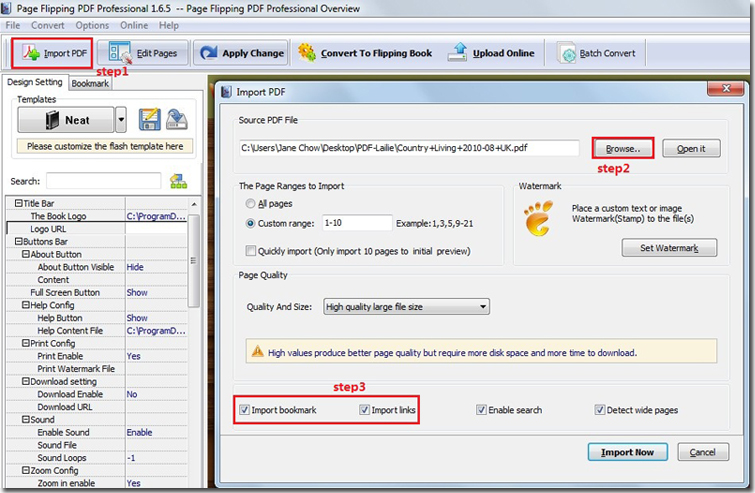Viewport: 755px width, 493px height.
Task: Select the All pages radio button
Action: coord(250,204)
